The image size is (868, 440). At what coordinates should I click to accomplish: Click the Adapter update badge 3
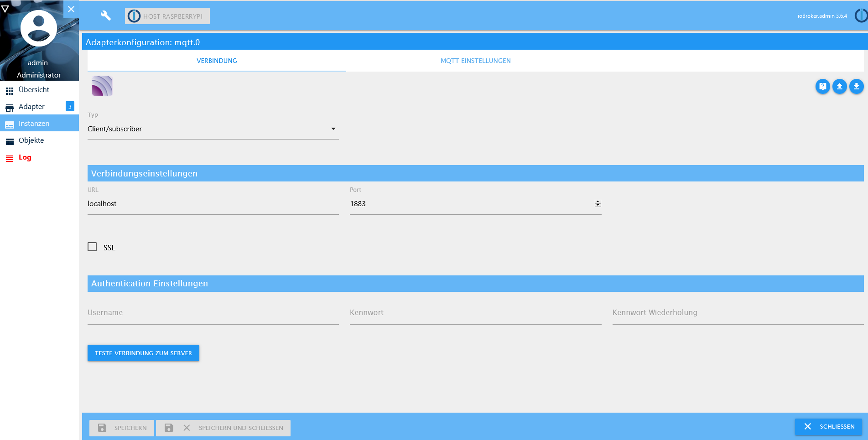pos(70,107)
